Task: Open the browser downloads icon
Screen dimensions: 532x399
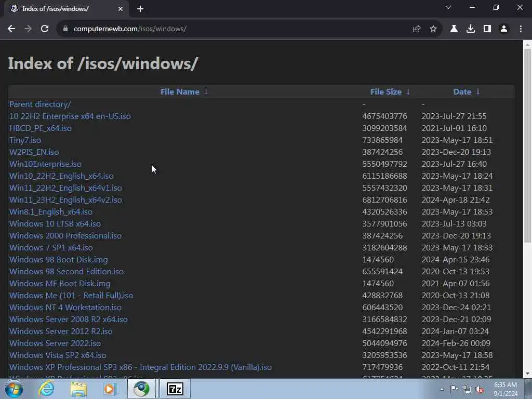Action: [471, 29]
